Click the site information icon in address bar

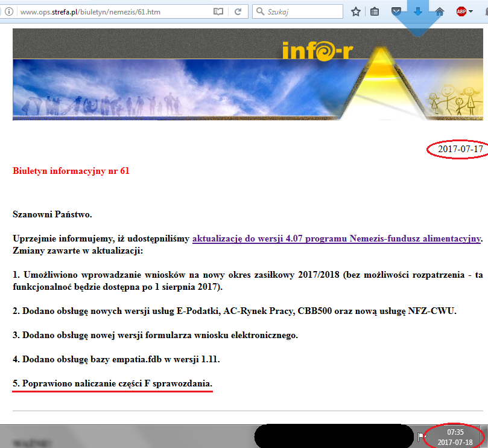pos(9,12)
